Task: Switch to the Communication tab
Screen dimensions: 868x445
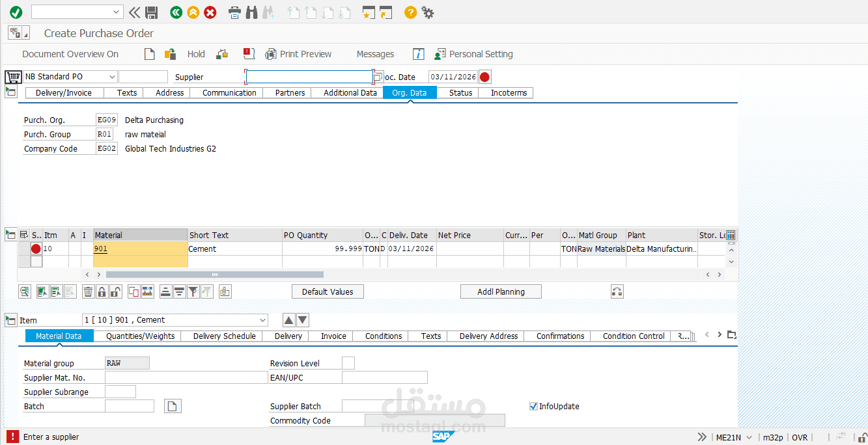Action: [229, 93]
